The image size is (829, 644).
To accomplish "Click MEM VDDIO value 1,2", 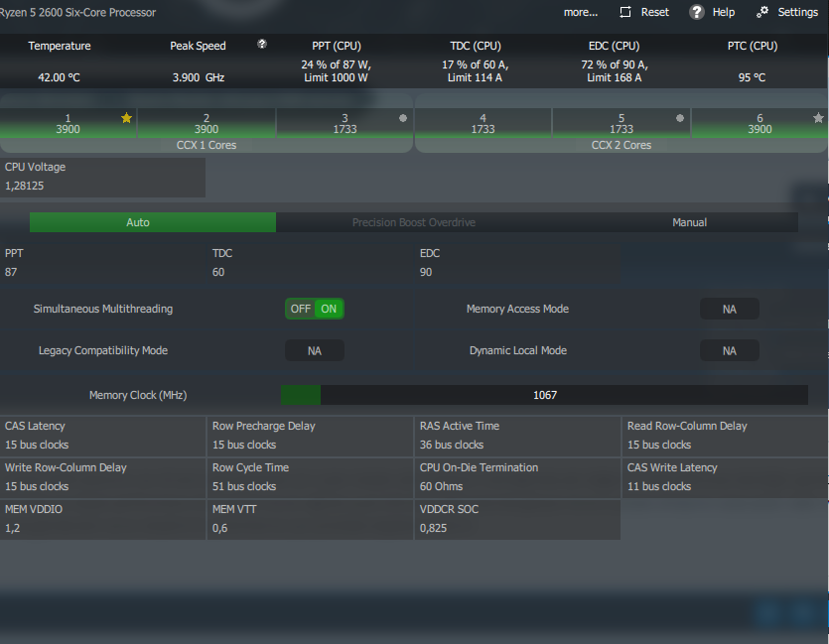I will 12,528.
